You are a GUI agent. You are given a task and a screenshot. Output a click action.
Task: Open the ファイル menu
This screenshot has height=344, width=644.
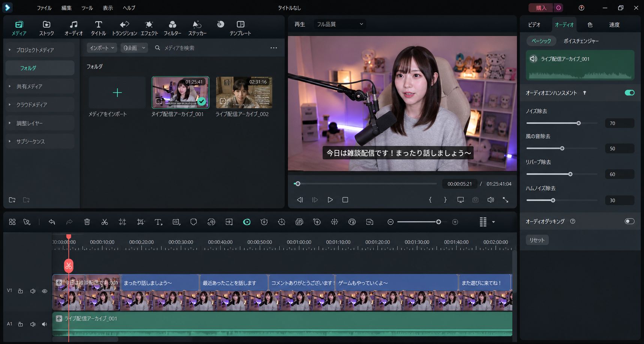point(44,8)
